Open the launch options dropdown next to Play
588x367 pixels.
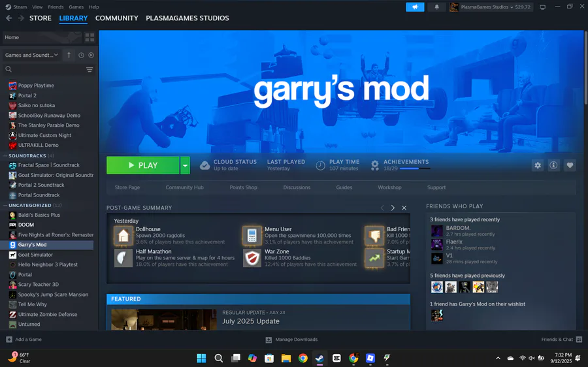point(186,165)
